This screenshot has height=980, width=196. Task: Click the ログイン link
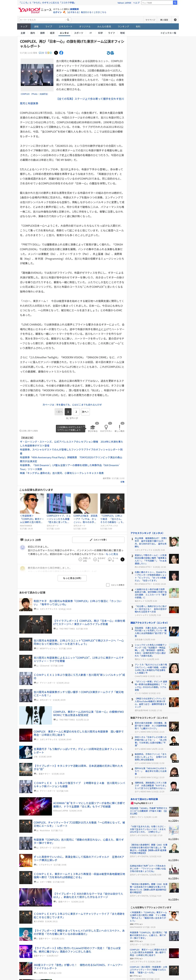(x=57, y=12)
